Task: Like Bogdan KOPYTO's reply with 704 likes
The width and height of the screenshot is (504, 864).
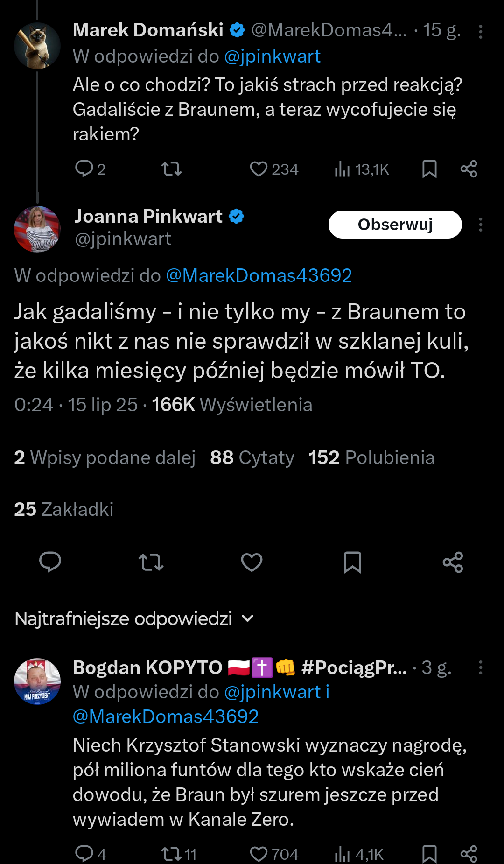Action: [x=259, y=854]
